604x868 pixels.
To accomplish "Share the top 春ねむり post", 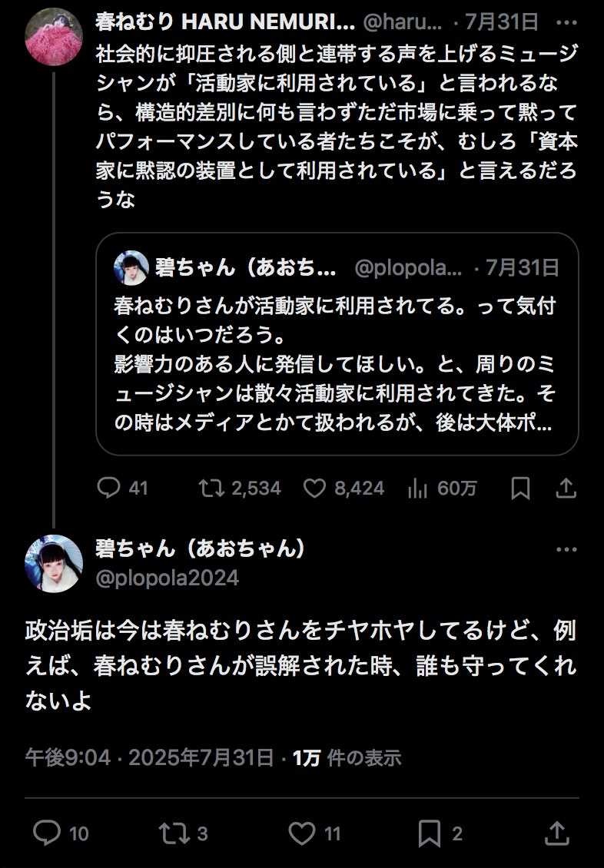I will pyautogui.click(x=566, y=488).
